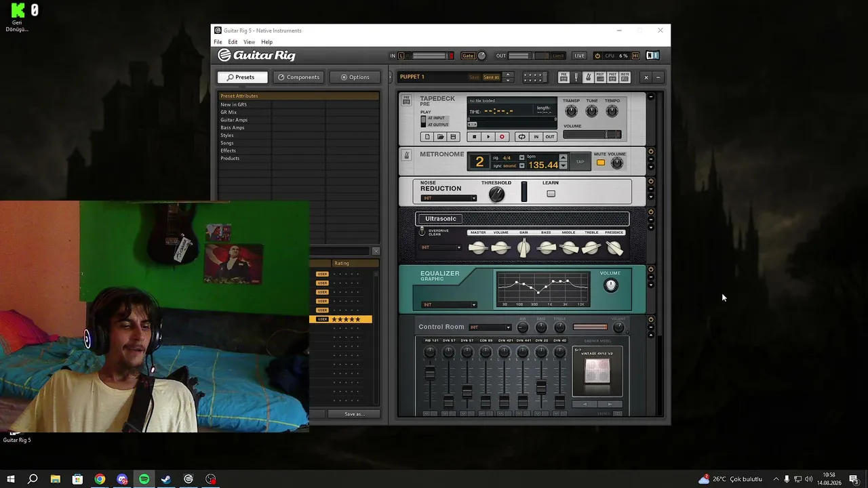
Task: Open the Ultrasonic INIT preset dropdown
Action: (x=441, y=247)
